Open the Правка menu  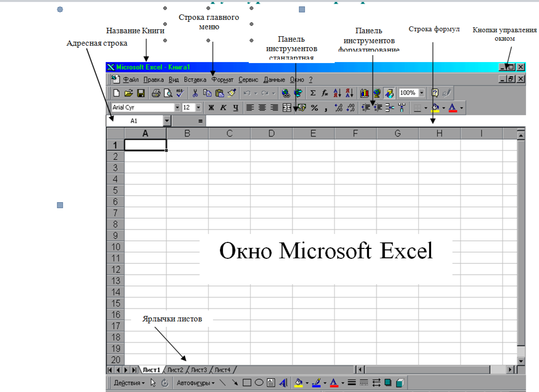coord(154,80)
